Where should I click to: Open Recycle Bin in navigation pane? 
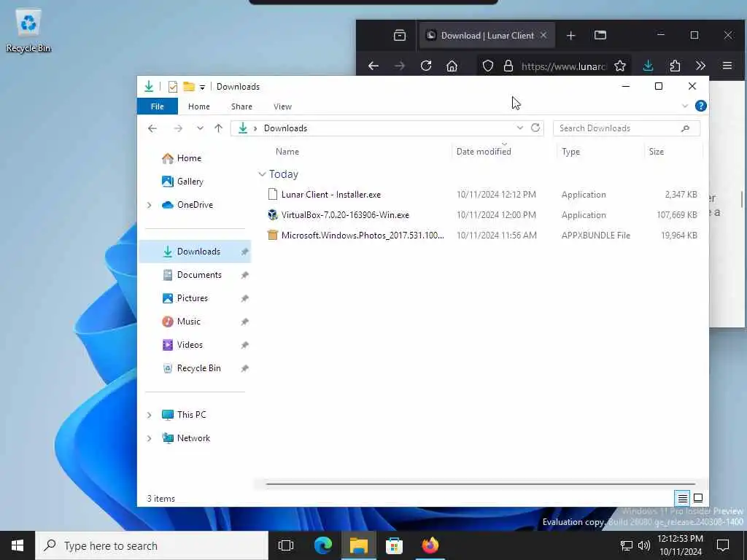point(198,368)
